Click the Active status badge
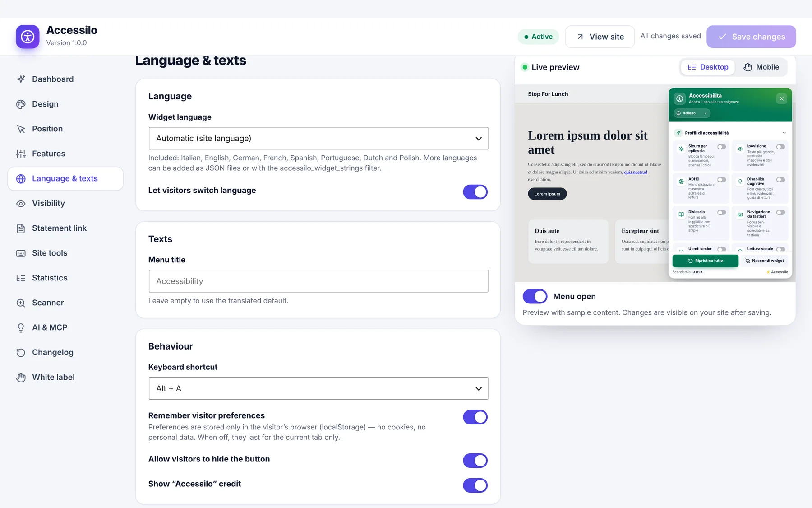This screenshot has height=508, width=812. coord(538,37)
